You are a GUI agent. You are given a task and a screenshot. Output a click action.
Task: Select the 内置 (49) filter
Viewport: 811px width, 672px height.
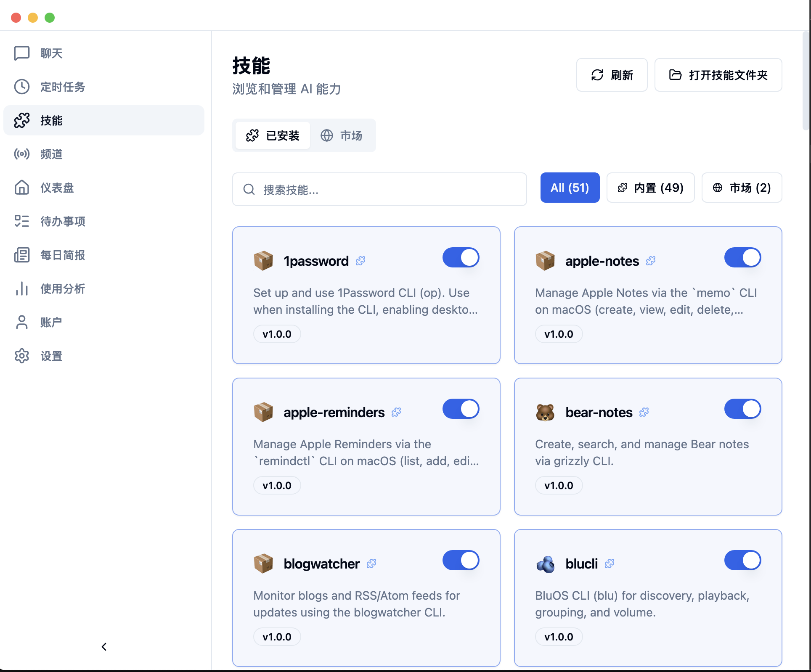[x=650, y=188]
